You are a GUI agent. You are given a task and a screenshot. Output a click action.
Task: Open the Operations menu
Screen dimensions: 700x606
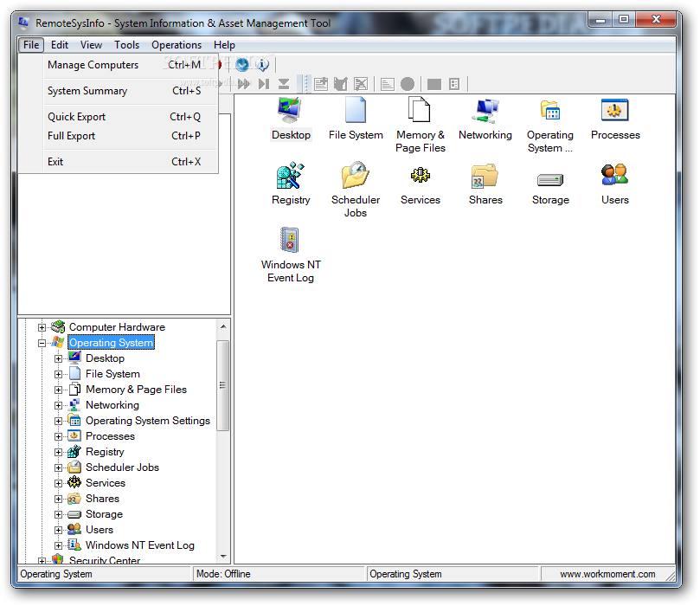tap(177, 45)
